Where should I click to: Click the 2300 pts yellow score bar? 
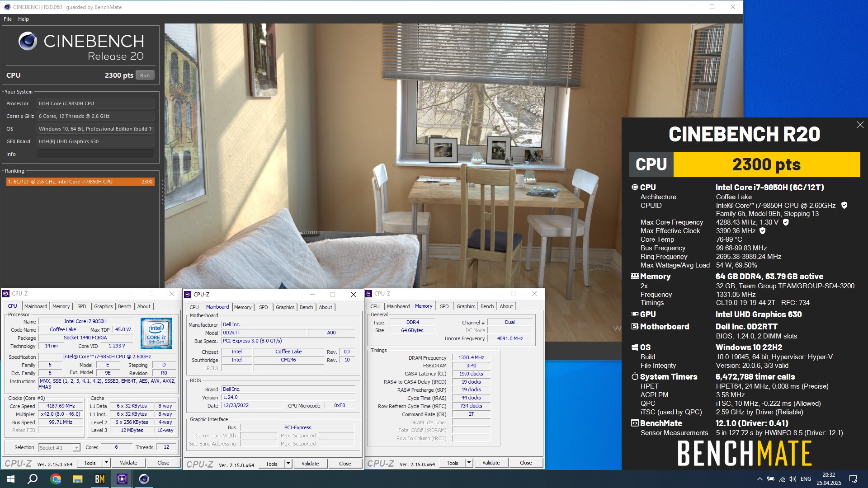tap(767, 164)
